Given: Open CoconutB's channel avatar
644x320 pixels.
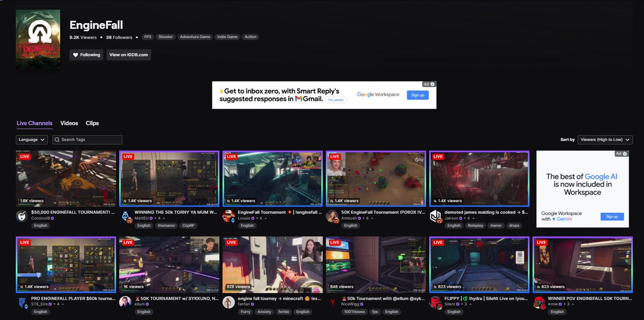Looking at the screenshot, I should tap(21, 215).
